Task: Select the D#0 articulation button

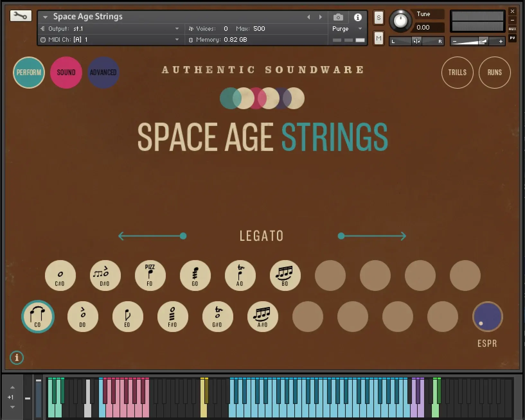Action: [105, 276]
